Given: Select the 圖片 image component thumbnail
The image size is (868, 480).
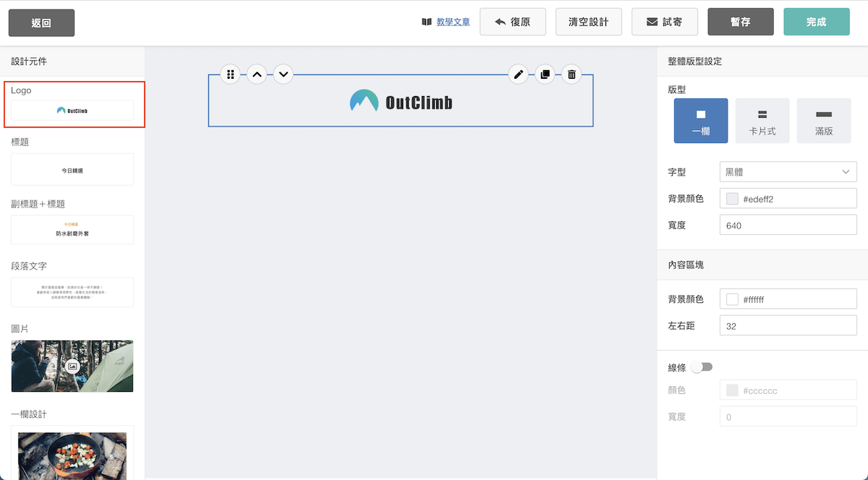Looking at the screenshot, I should click(x=72, y=366).
